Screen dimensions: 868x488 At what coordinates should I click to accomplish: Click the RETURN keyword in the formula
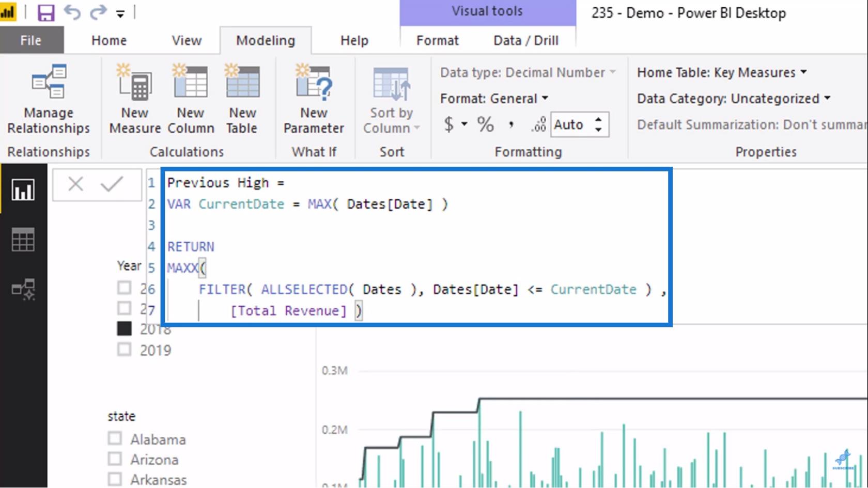[190, 247]
